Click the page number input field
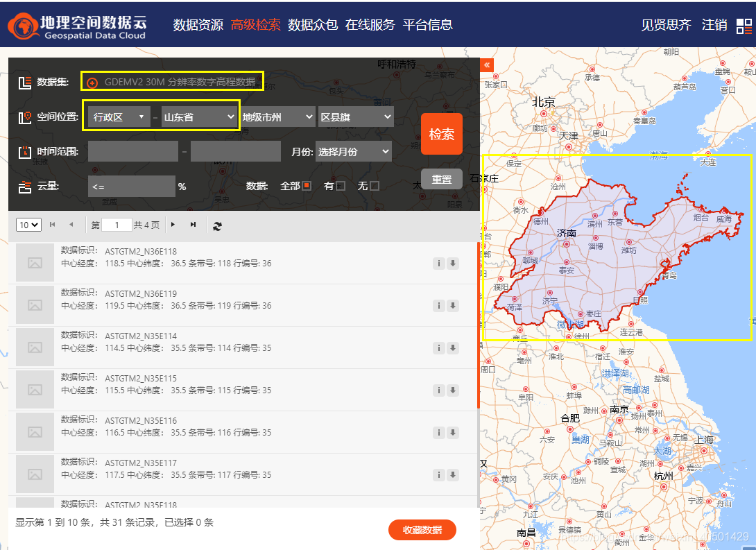The height and width of the screenshot is (550, 756). pyautogui.click(x=117, y=225)
